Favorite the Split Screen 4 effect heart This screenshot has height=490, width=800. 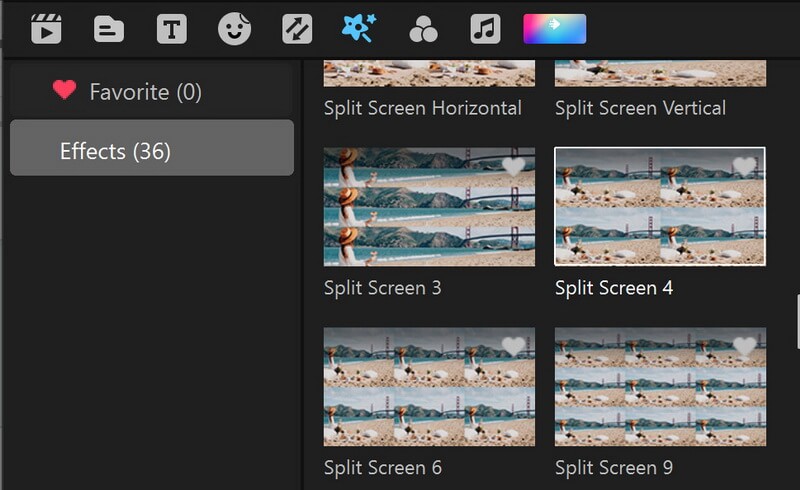[744, 166]
